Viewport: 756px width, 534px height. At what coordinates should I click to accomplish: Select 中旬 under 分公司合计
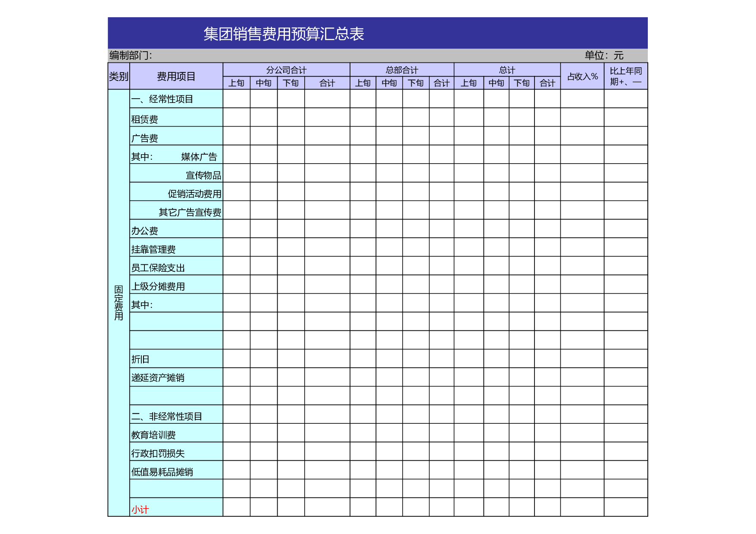(x=264, y=83)
